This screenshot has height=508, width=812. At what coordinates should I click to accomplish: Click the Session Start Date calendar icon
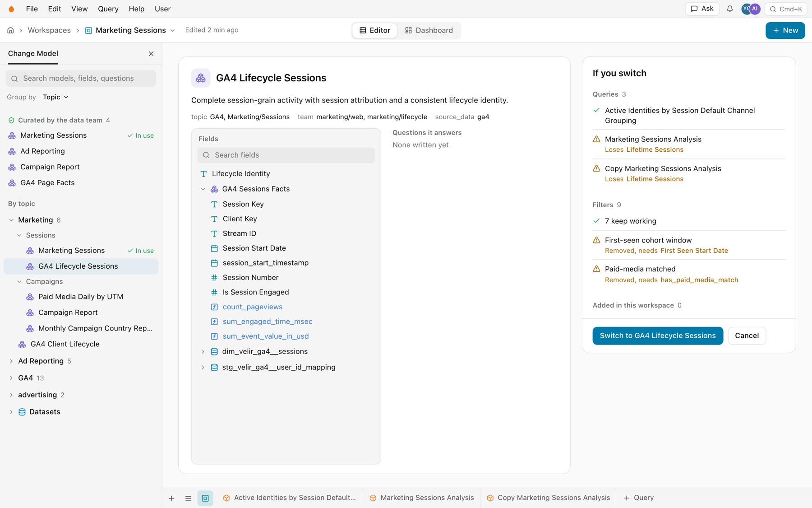[214, 248]
